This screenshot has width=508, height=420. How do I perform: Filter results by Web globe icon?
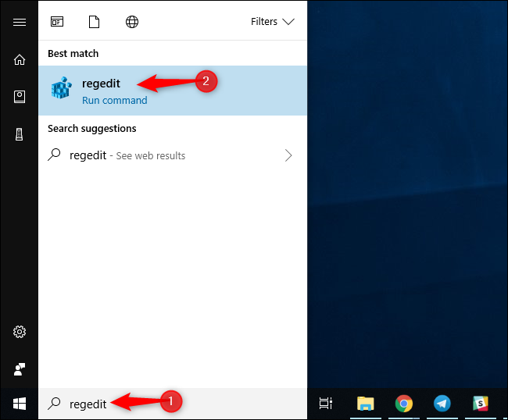click(x=132, y=22)
